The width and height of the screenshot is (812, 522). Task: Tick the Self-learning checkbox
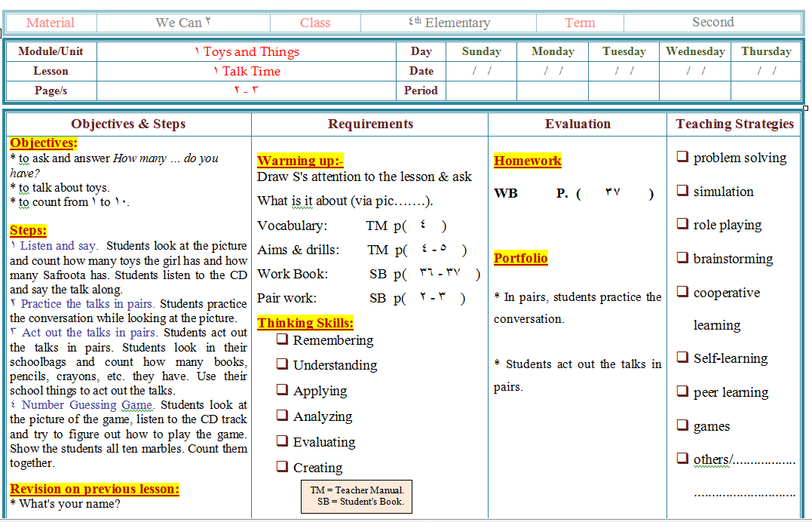point(682,357)
